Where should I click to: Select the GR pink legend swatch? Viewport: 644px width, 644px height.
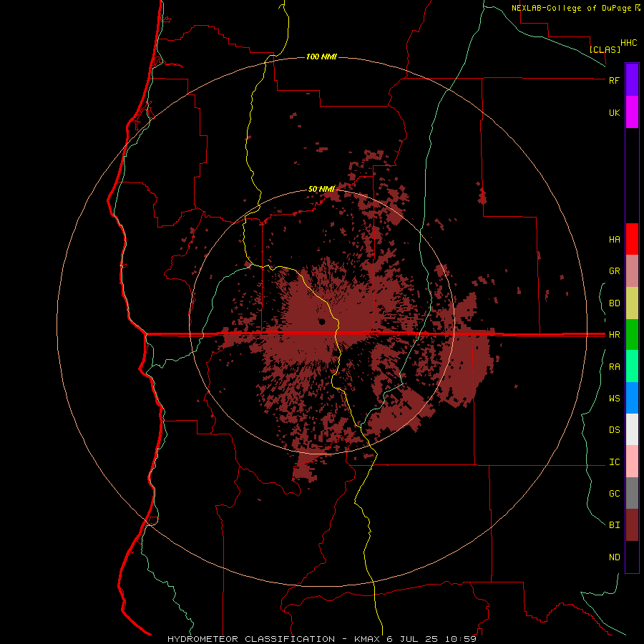(632, 270)
